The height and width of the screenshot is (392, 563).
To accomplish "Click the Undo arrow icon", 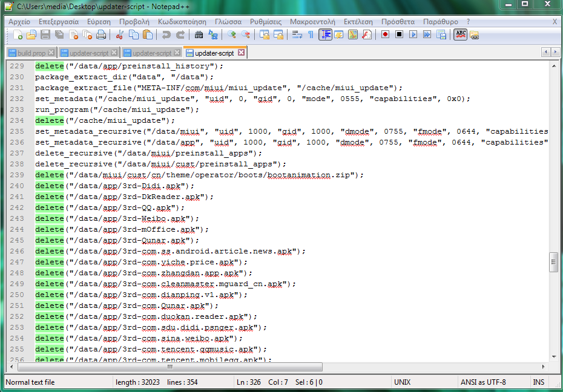I will point(166,34).
